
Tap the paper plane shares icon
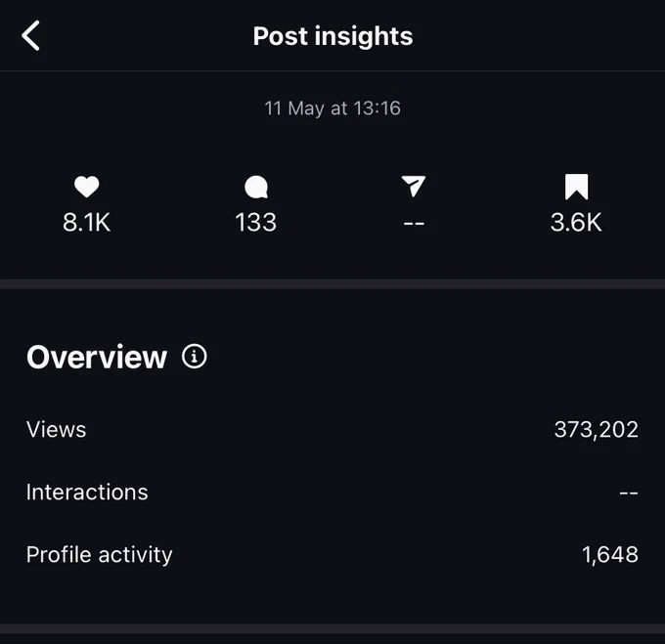pyautogui.click(x=413, y=186)
